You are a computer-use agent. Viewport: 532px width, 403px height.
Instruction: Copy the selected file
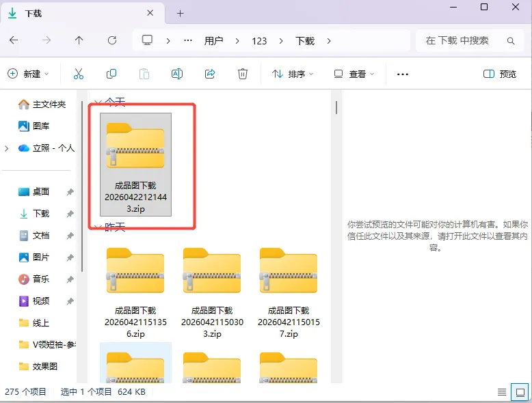point(111,74)
